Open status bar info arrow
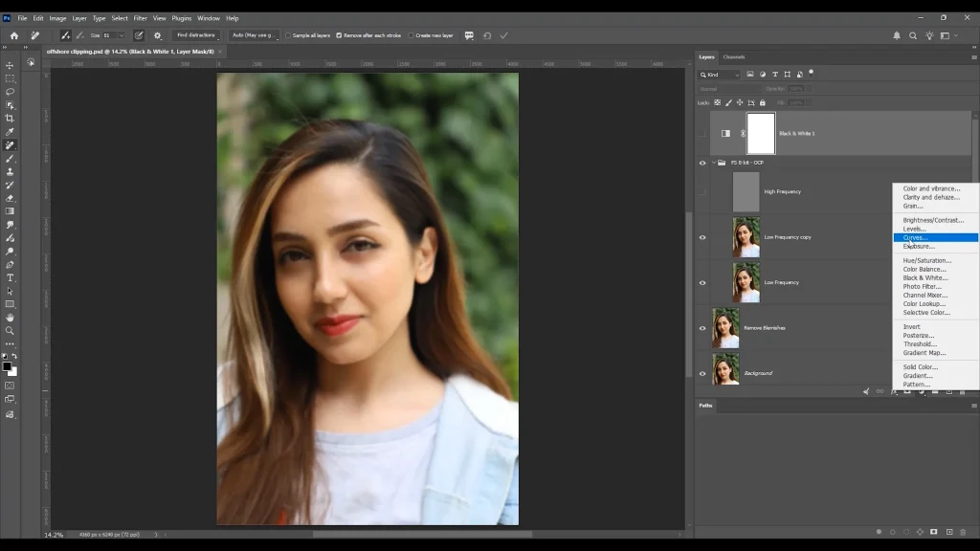980x551 pixels. (x=156, y=535)
